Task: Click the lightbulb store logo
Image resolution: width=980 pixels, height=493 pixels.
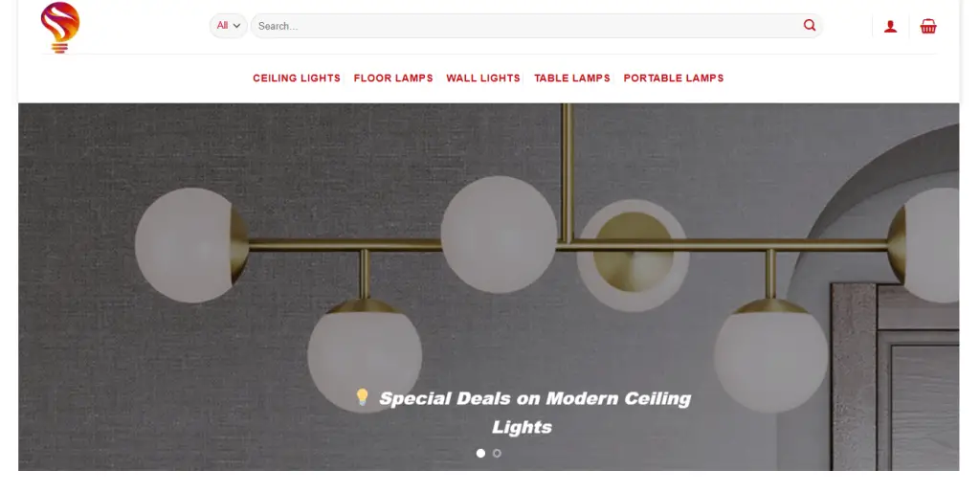Action: [60, 28]
